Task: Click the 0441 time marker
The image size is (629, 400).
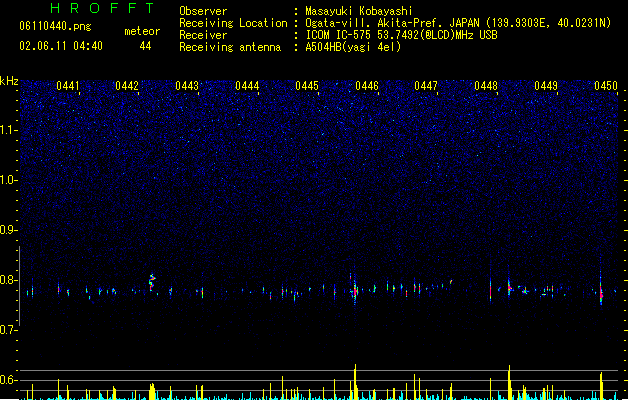Action: pos(68,86)
